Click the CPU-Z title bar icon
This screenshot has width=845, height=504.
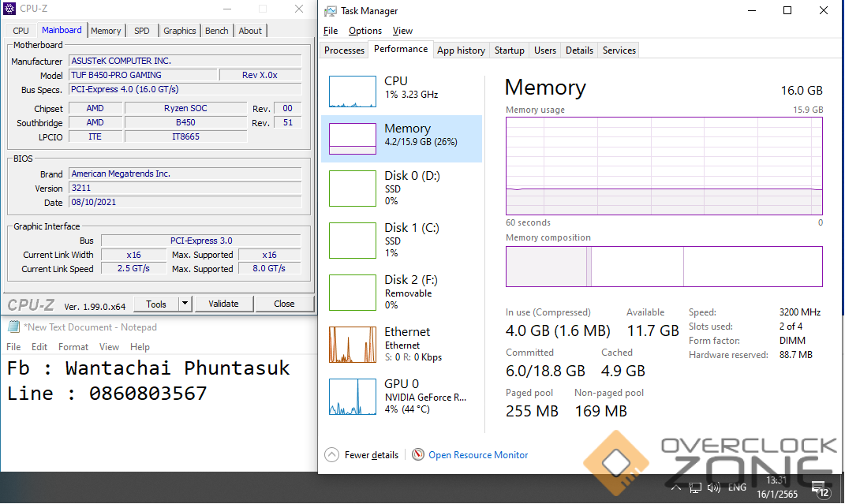pos(10,9)
